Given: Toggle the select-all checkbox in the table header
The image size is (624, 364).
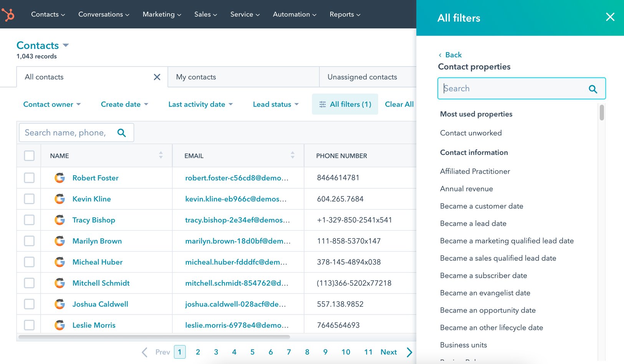Looking at the screenshot, I should tap(29, 156).
